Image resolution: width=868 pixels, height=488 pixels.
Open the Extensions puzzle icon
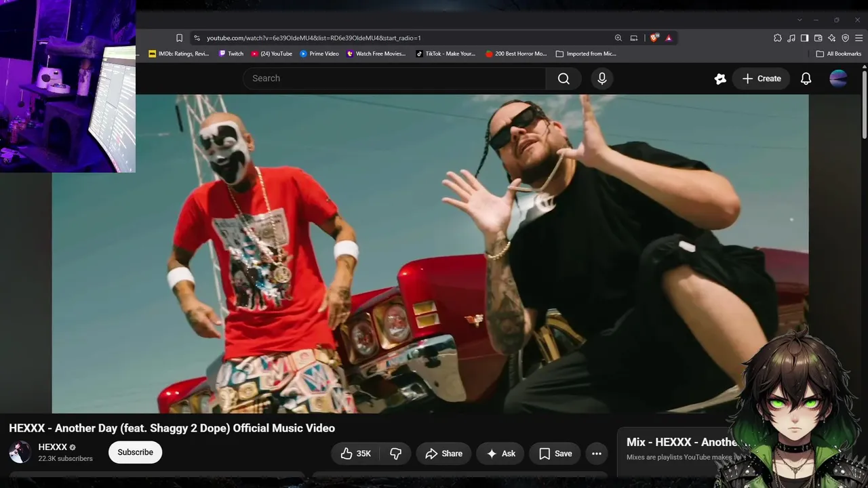(x=778, y=38)
